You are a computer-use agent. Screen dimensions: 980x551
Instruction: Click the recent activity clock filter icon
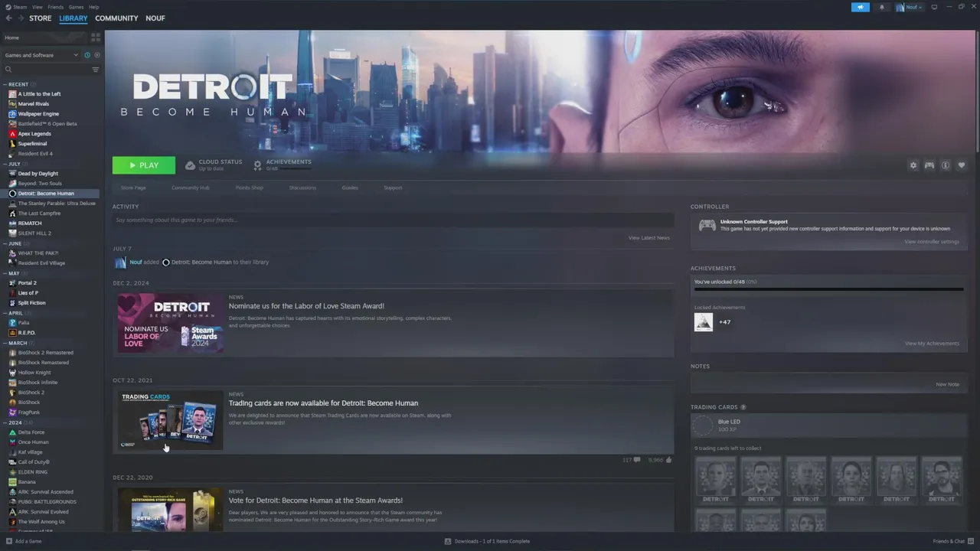pyautogui.click(x=87, y=55)
